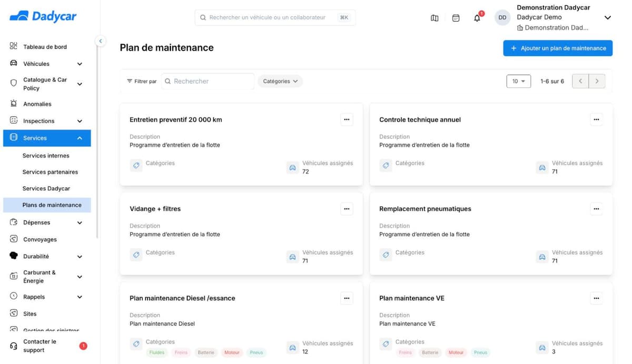Click the Carburant & Énergie fuel icon

point(14,276)
